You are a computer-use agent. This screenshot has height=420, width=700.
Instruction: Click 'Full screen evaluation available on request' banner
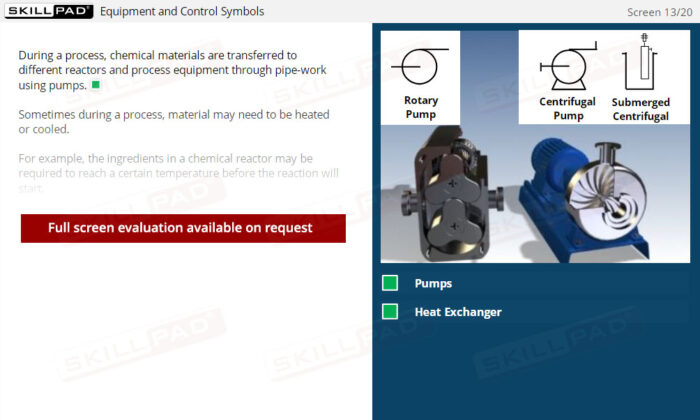pos(183,228)
